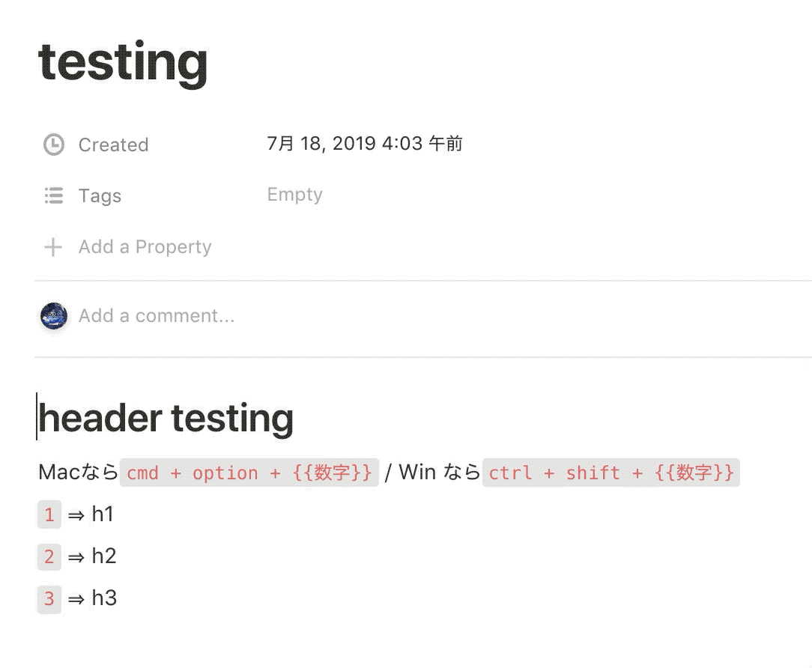This screenshot has height=668, width=812.
Task: Click the user avatar beside the comment field
Action: point(54,316)
